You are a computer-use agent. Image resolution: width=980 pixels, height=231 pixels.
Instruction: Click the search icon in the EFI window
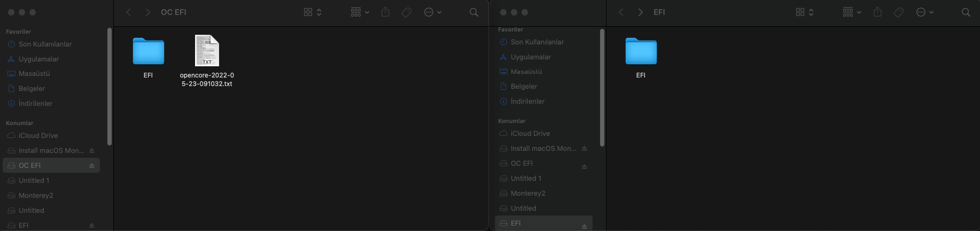(x=966, y=12)
